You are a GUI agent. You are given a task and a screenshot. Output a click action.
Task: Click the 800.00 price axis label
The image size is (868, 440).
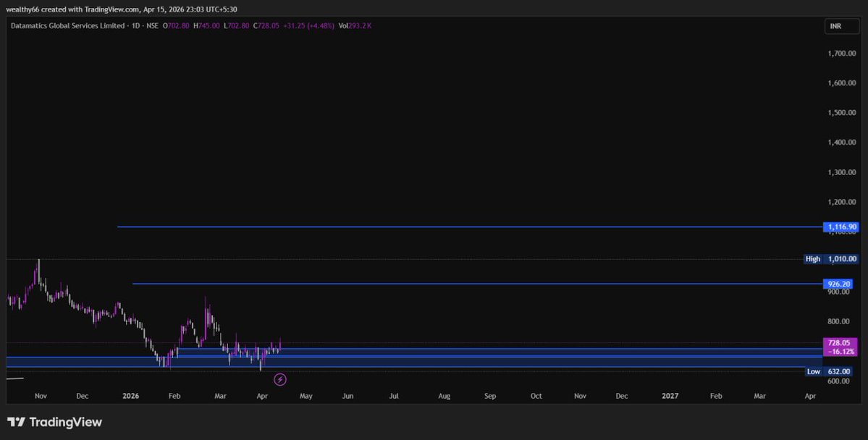tap(838, 321)
